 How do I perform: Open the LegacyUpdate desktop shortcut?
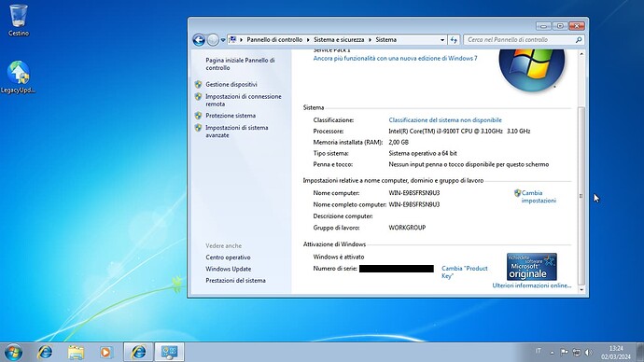click(x=19, y=77)
